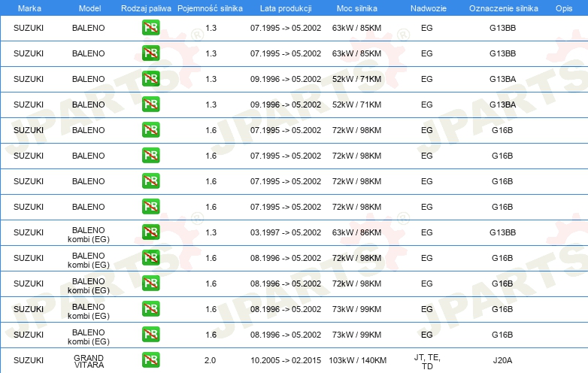The height and width of the screenshot is (373, 588).
Task: Click the 103kW / 140KM power value
Action: [357, 360]
